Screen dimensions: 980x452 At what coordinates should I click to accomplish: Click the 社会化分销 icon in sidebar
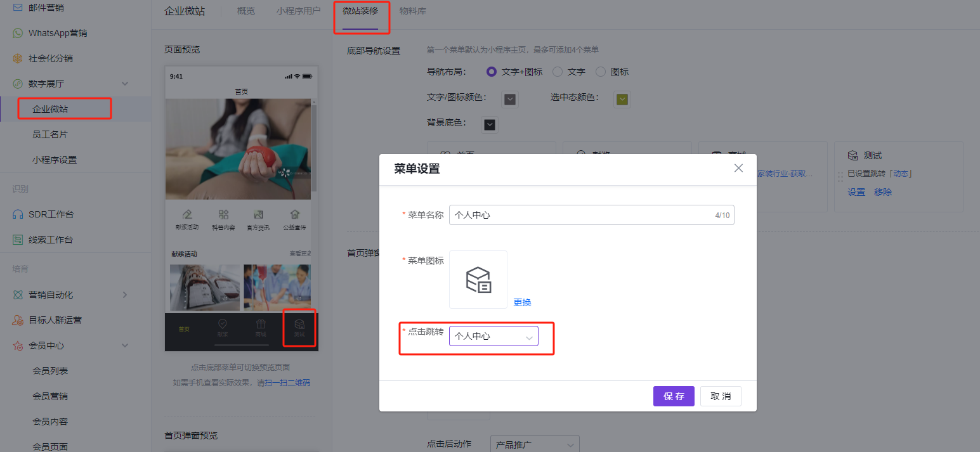(x=18, y=58)
